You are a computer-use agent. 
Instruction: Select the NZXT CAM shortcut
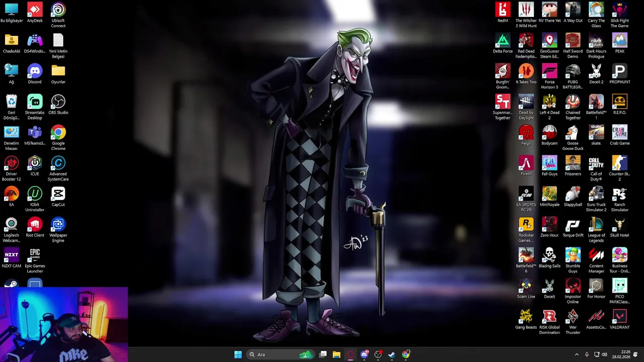pos(11,258)
